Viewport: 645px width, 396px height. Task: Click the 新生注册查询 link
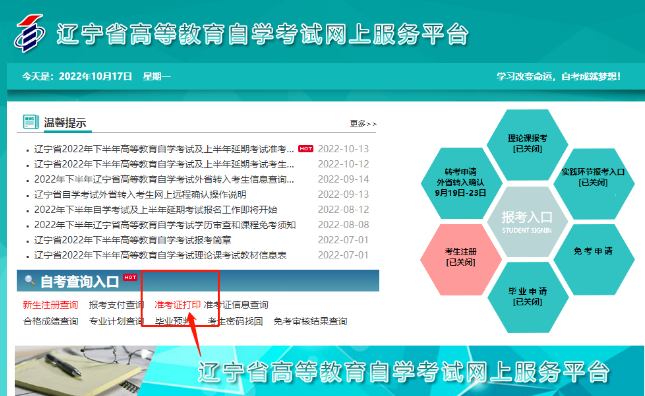50,305
